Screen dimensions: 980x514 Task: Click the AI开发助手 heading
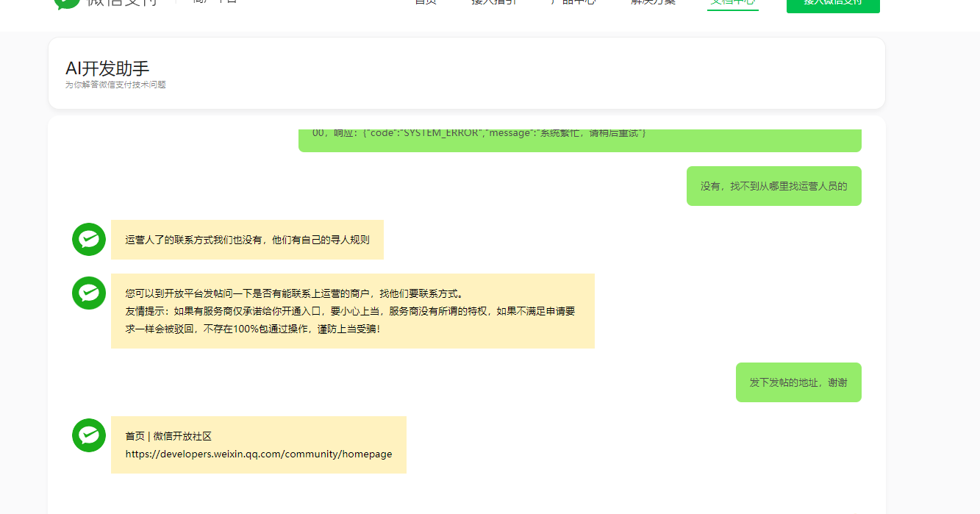click(x=107, y=68)
